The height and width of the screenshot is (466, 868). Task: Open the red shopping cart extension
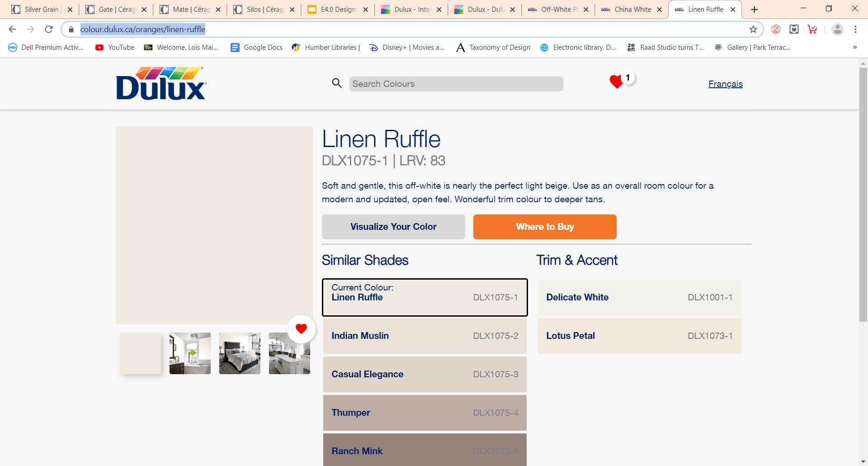(x=812, y=29)
